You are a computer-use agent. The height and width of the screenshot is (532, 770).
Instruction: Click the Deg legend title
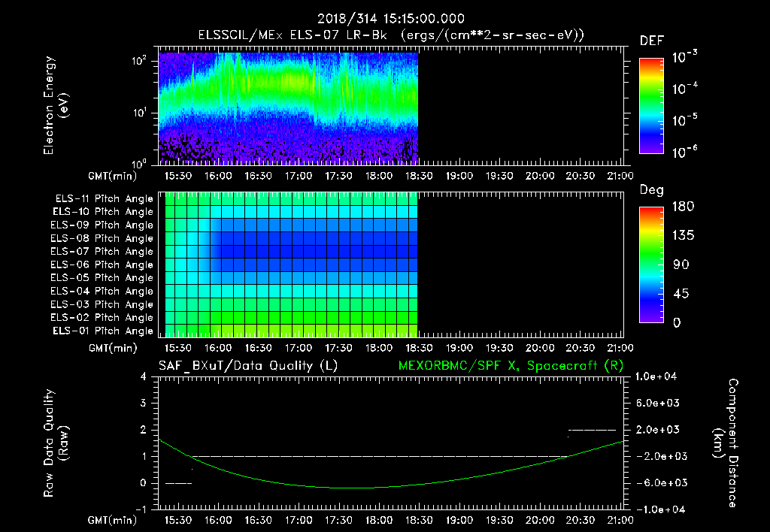[652, 190]
